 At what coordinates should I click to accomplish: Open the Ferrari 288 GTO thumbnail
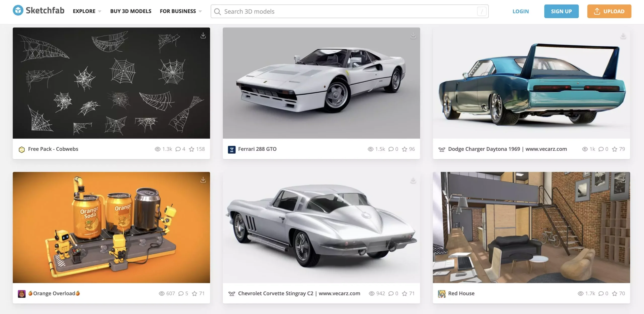pyautogui.click(x=321, y=83)
